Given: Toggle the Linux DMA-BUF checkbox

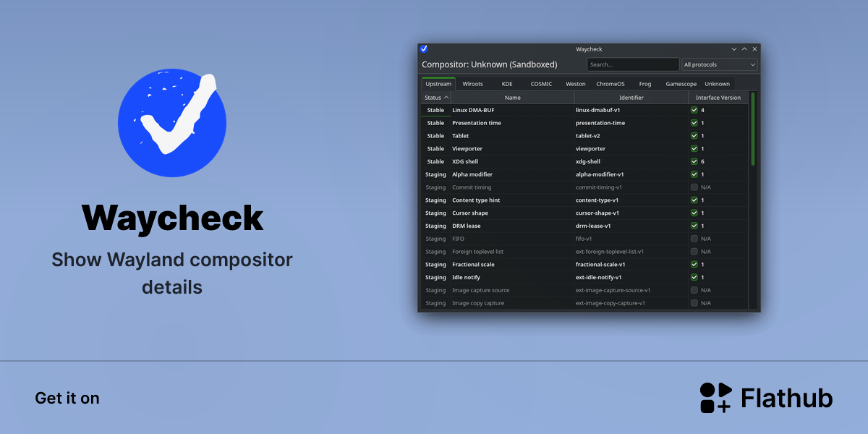Looking at the screenshot, I should pyautogui.click(x=694, y=110).
